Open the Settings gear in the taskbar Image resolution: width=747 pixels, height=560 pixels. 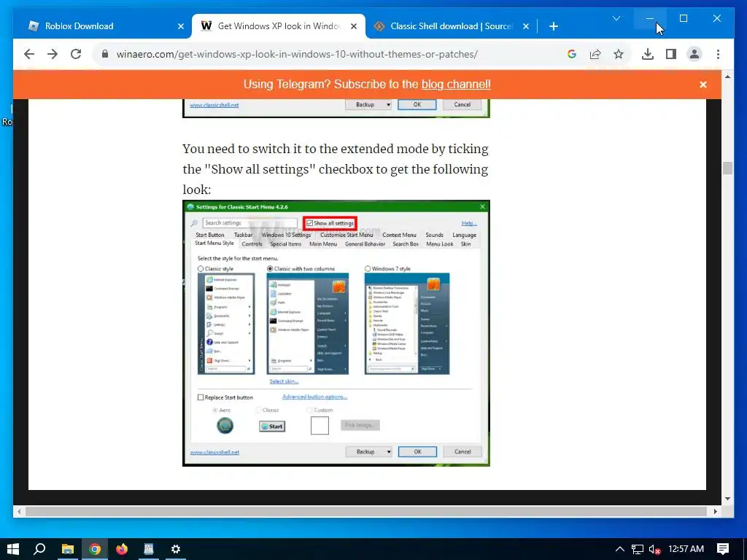(x=176, y=549)
